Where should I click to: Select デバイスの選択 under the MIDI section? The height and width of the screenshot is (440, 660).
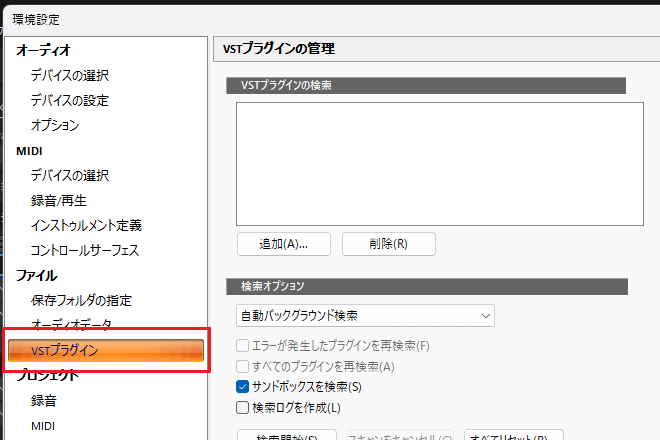coord(69,175)
